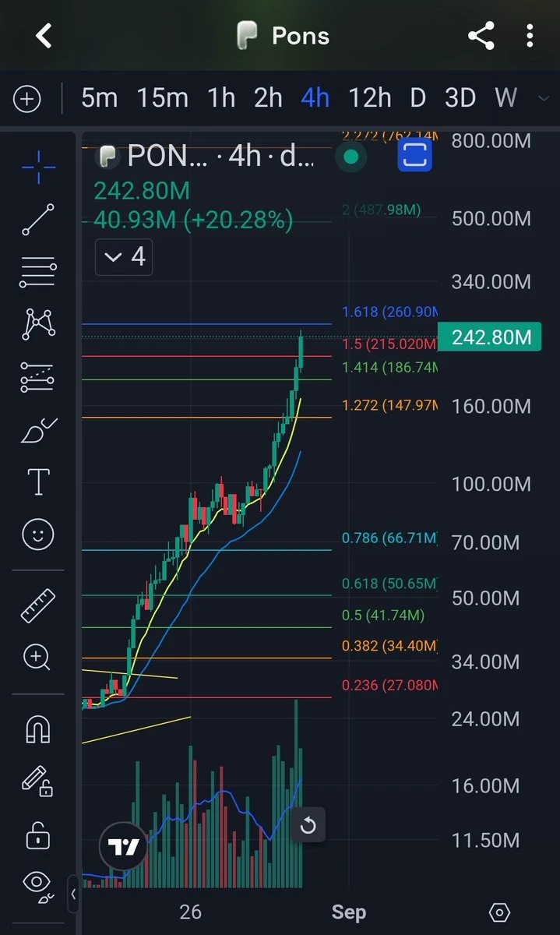
Task: Select the 1.5 (215.020M) Fibonacci level
Action: (x=389, y=344)
